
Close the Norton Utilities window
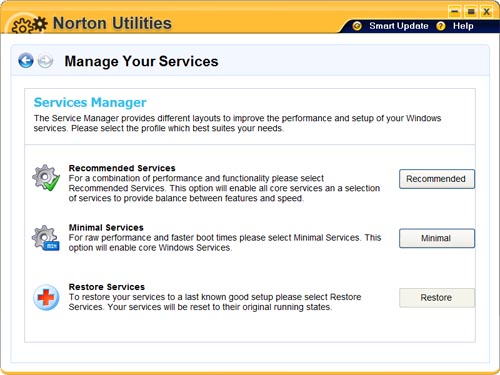[487, 12]
